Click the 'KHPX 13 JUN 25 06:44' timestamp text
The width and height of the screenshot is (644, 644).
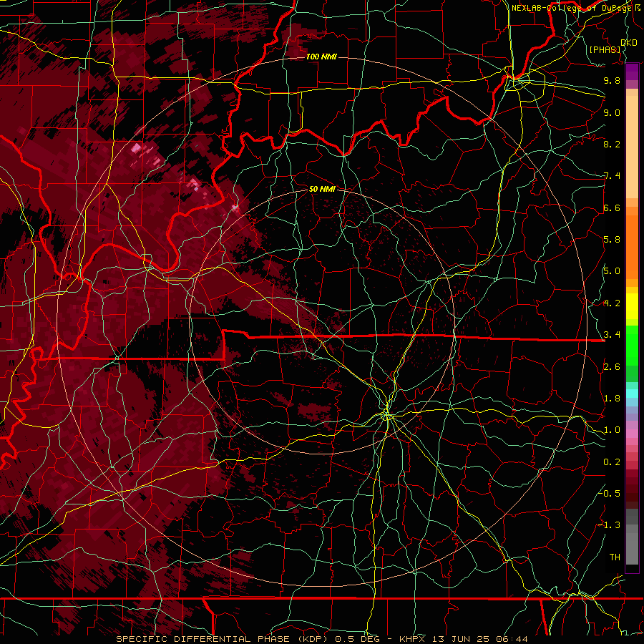tap(463, 639)
